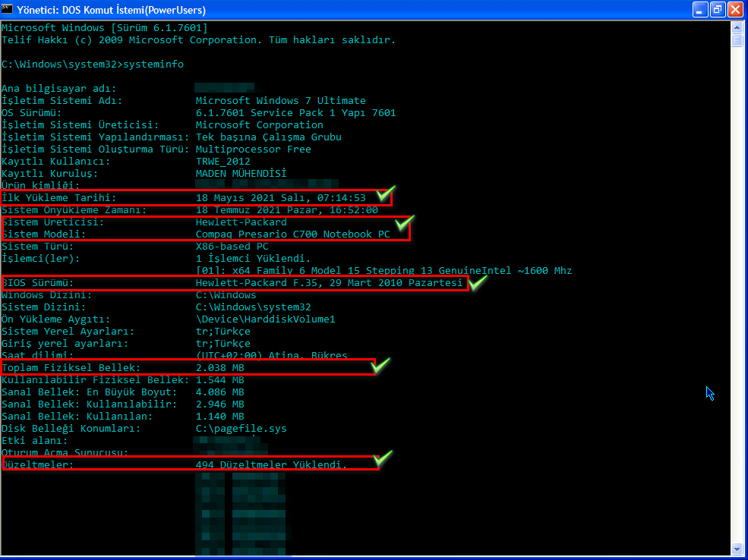Click 'MADEN MÜHENDİSİ' organization value
Viewport: 748px width, 560px height.
241,174
